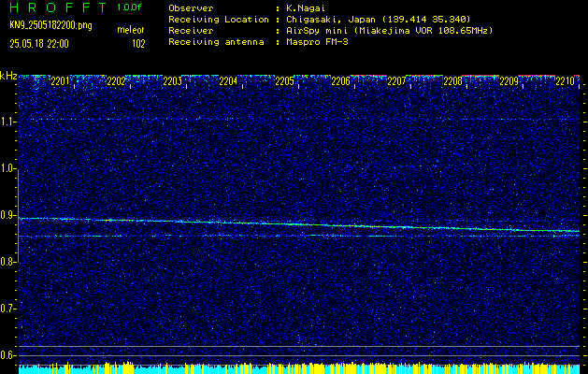The image size is (588, 374).
Task: Click the 0.8 frequency axis label
Action: [7, 262]
